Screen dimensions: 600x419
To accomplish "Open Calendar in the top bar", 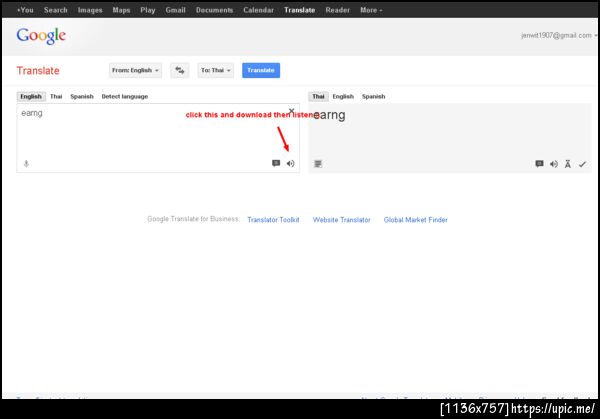I will point(259,10).
